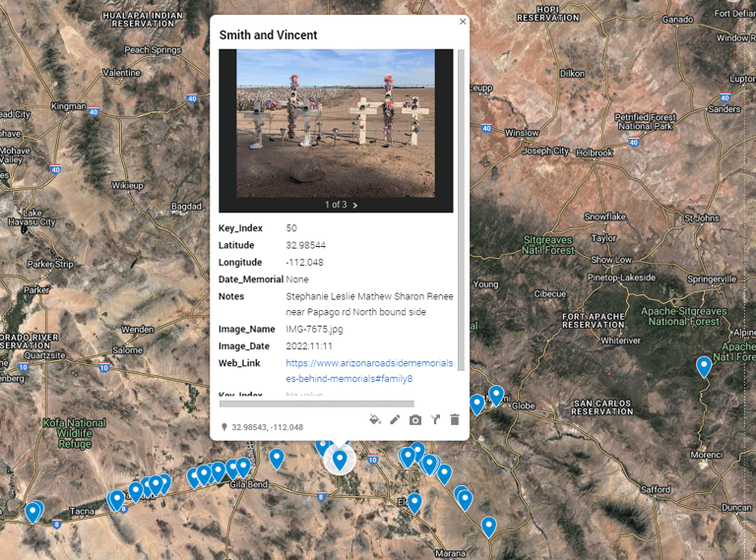Show next photo with arrow beside 1 of 3

(x=355, y=206)
